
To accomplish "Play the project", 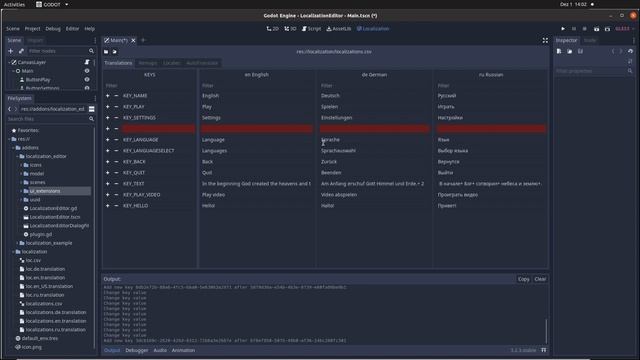I will 563,29.
